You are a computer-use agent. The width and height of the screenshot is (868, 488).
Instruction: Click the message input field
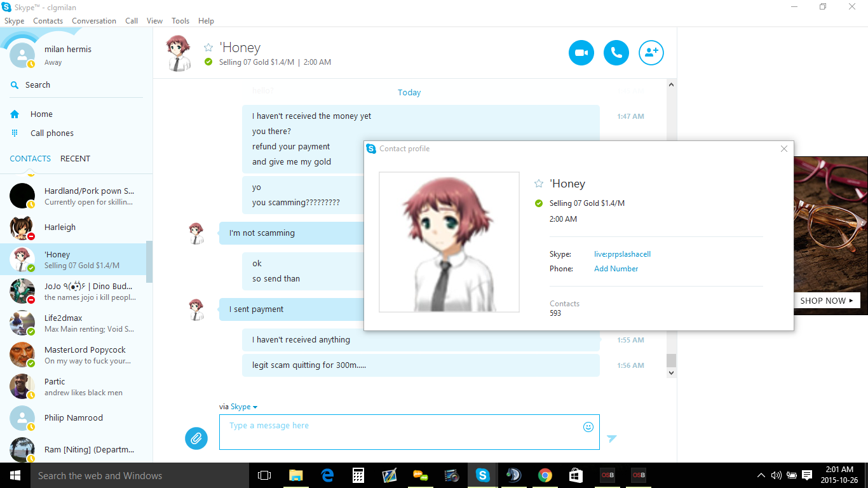coord(409,432)
